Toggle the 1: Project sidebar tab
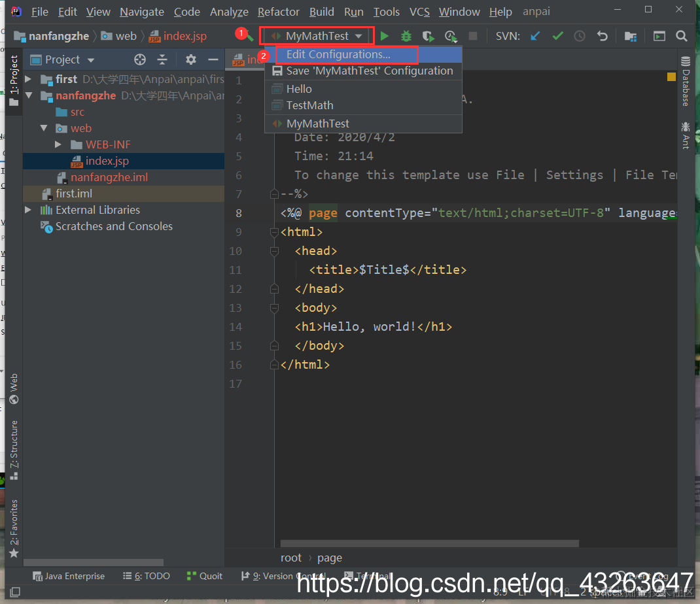 click(x=14, y=81)
